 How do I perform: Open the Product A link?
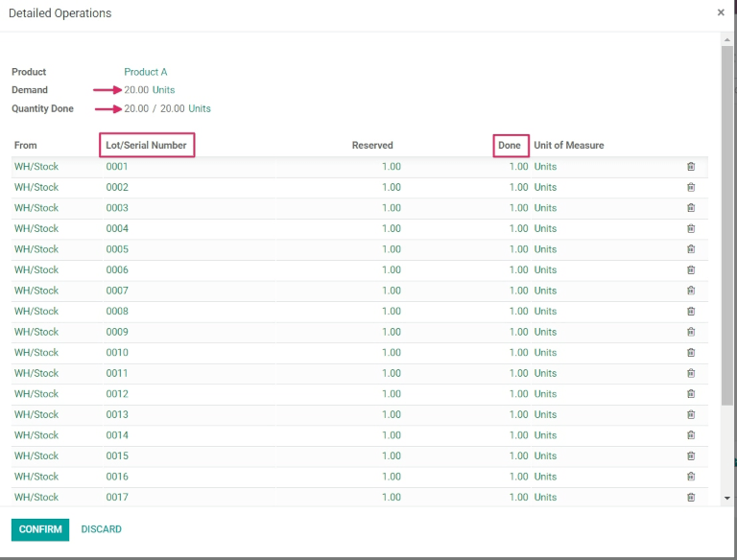pyautogui.click(x=146, y=72)
